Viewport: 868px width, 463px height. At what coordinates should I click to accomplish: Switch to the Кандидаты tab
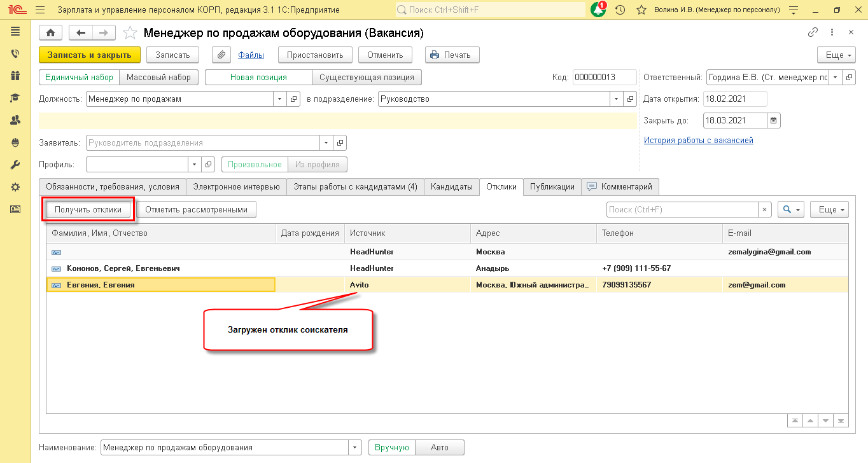click(451, 186)
